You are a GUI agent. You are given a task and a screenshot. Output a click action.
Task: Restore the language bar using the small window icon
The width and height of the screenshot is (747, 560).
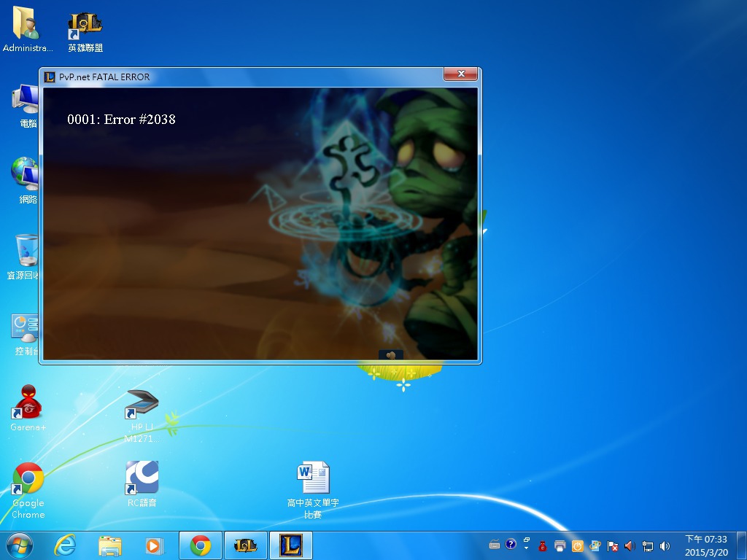(x=527, y=540)
